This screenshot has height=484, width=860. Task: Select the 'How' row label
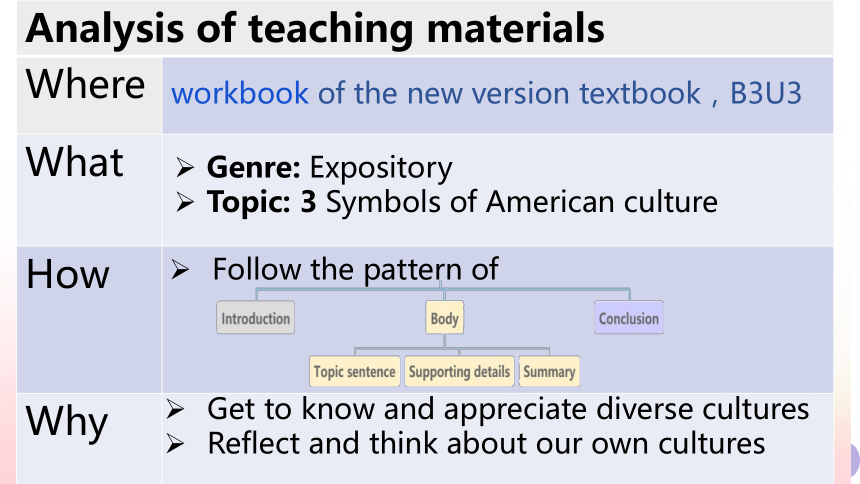click(67, 274)
